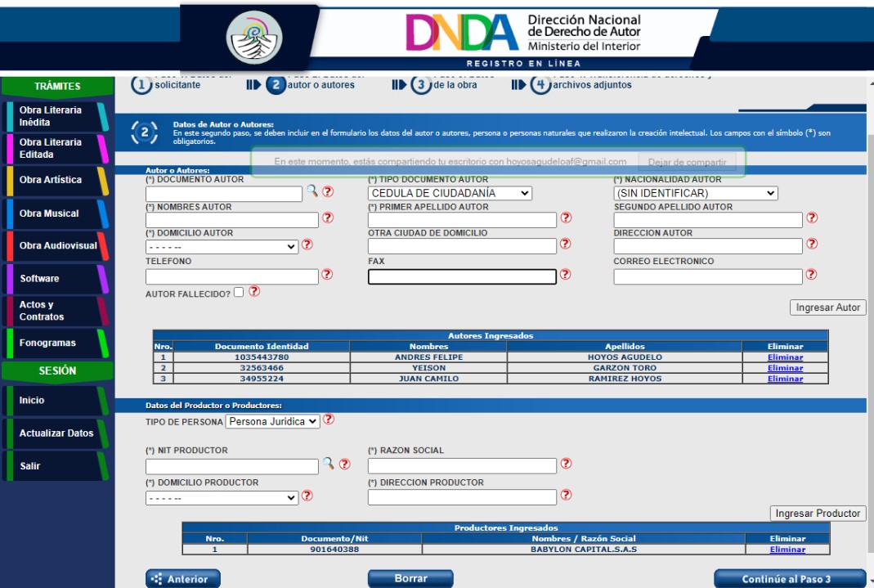Open help icon for Domicilio Autor dropdown
This screenshot has width=874, height=588.
click(307, 245)
